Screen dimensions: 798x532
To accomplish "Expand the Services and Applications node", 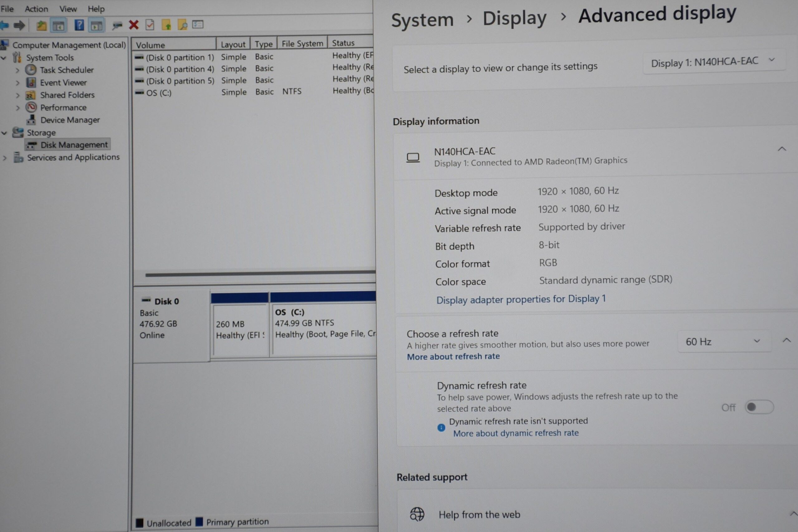I will [5, 158].
